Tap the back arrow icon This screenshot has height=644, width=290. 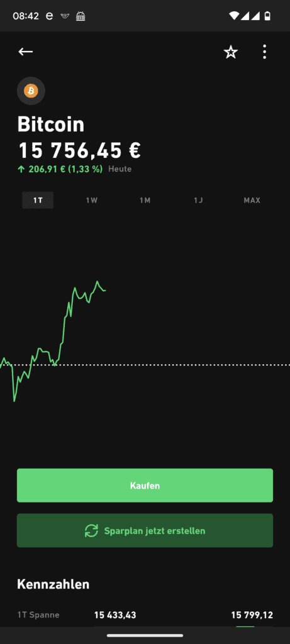tap(25, 52)
